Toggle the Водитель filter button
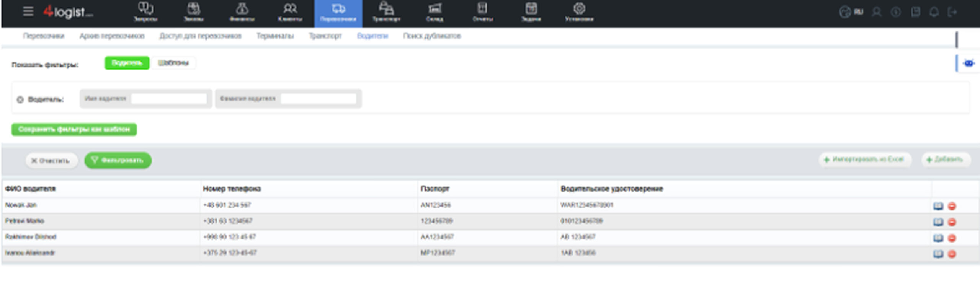Viewport: 980px width, 285px height. [127, 63]
